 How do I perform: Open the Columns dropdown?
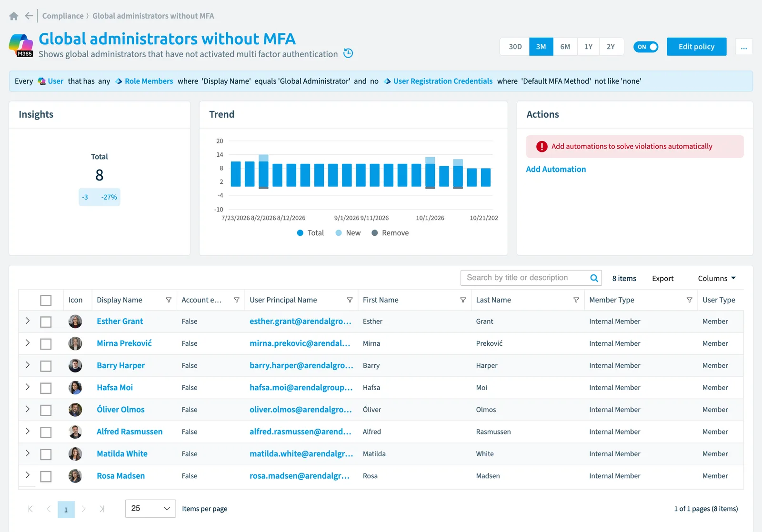pos(717,278)
